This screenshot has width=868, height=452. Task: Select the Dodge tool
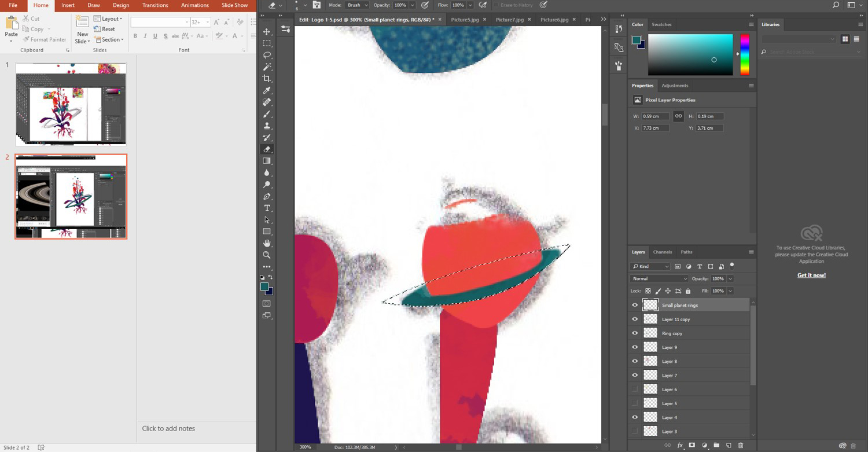pyautogui.click(x=267, y=185)
